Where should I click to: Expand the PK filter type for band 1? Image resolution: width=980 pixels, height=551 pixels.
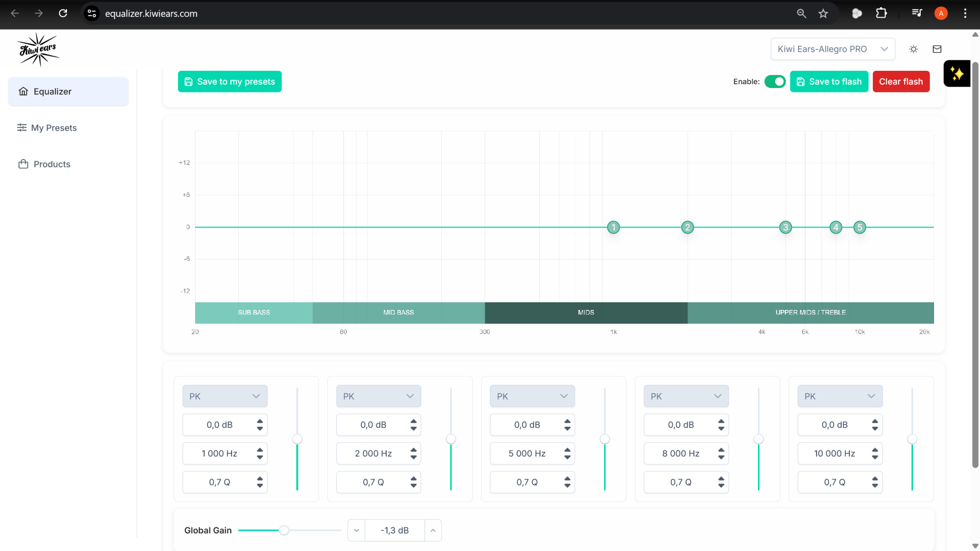coord(224,396)
